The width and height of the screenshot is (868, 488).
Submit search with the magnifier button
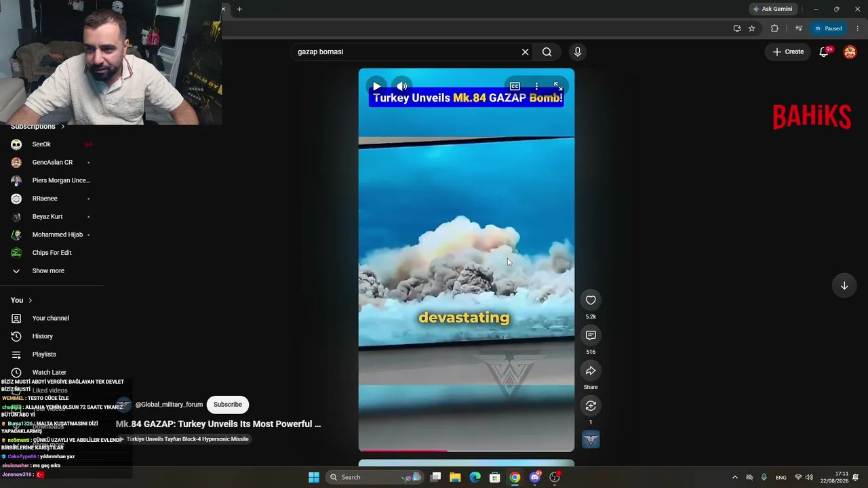click(x=547, y=52)
